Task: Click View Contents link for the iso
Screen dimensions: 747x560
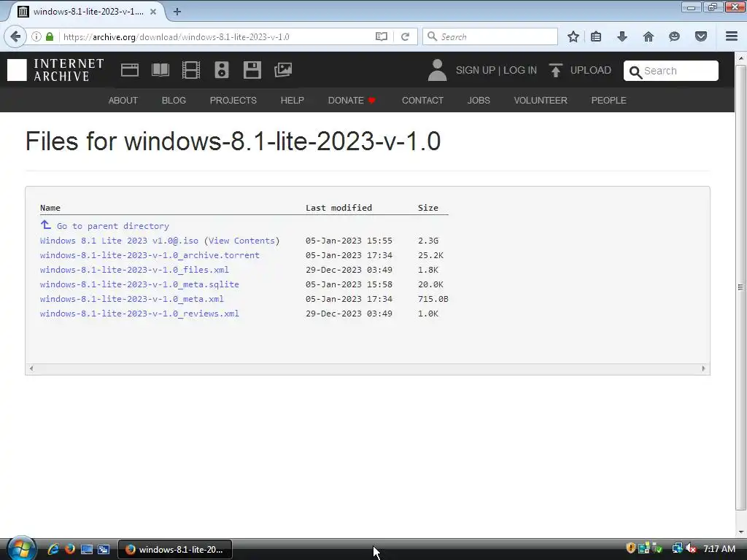Action: [241, 241]
